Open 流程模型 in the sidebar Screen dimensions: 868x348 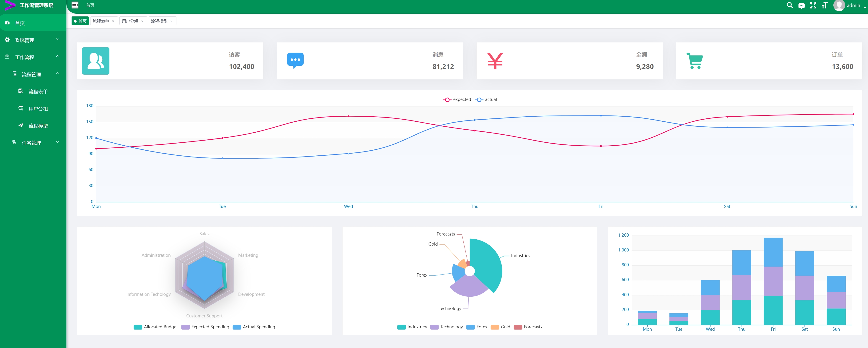point(33,126)
